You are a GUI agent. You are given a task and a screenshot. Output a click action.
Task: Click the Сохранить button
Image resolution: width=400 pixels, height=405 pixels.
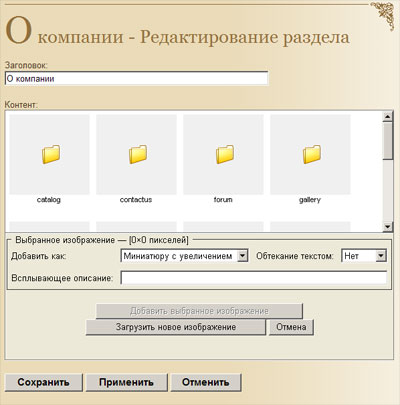pos(44,382)
